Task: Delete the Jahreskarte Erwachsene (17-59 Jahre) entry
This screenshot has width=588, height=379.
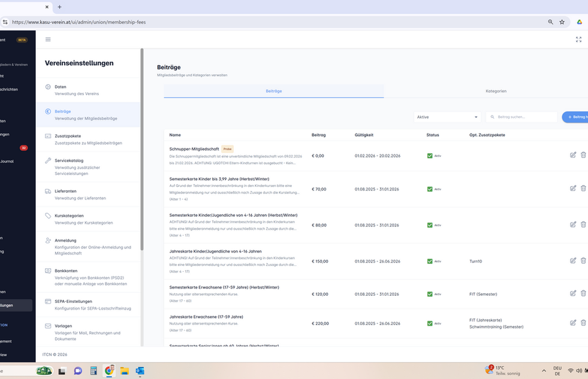Action: click(x=583, y=323)
